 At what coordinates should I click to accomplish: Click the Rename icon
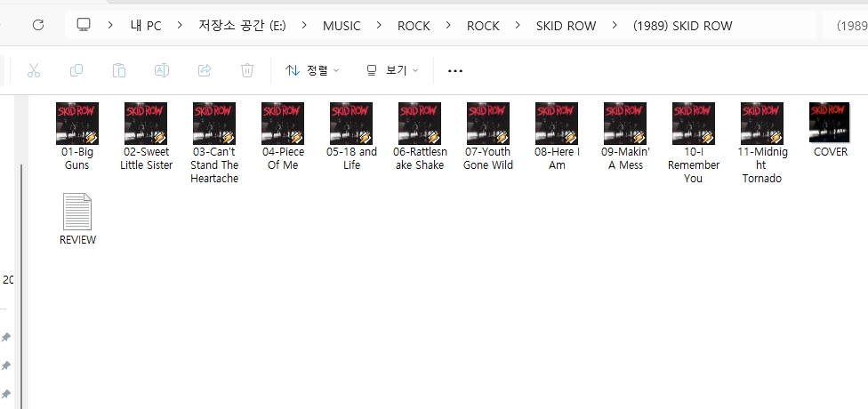pos(162,70)
